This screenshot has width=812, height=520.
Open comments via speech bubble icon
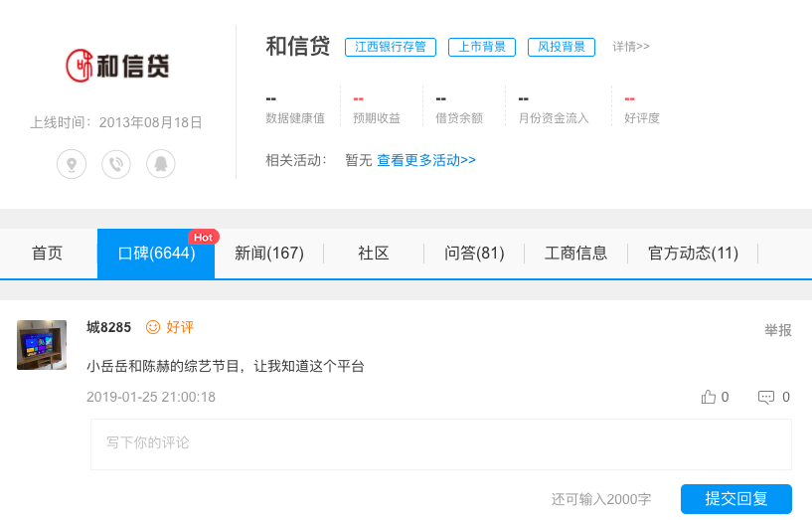[766, 397]
